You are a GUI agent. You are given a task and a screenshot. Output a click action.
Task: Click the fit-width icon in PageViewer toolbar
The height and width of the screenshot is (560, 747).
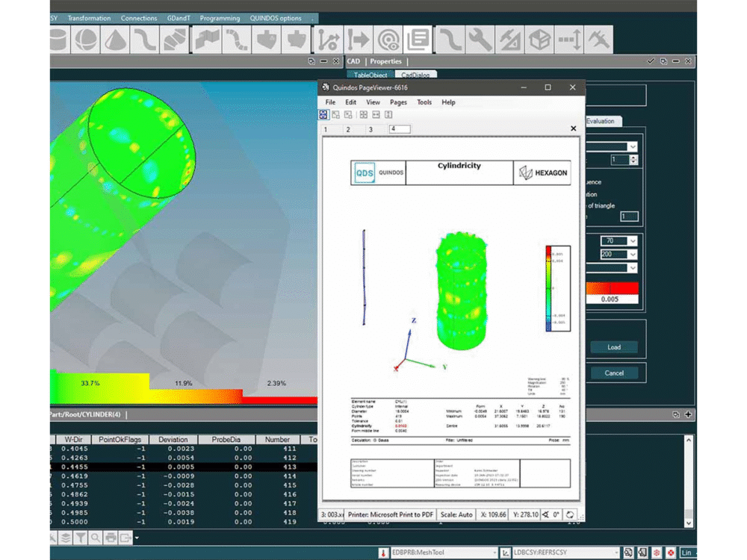[376, 114]
